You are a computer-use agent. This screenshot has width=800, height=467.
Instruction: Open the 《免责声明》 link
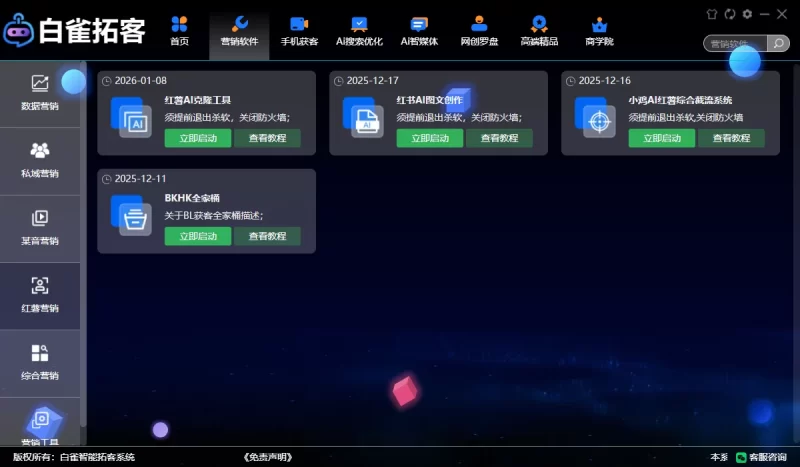267,457
